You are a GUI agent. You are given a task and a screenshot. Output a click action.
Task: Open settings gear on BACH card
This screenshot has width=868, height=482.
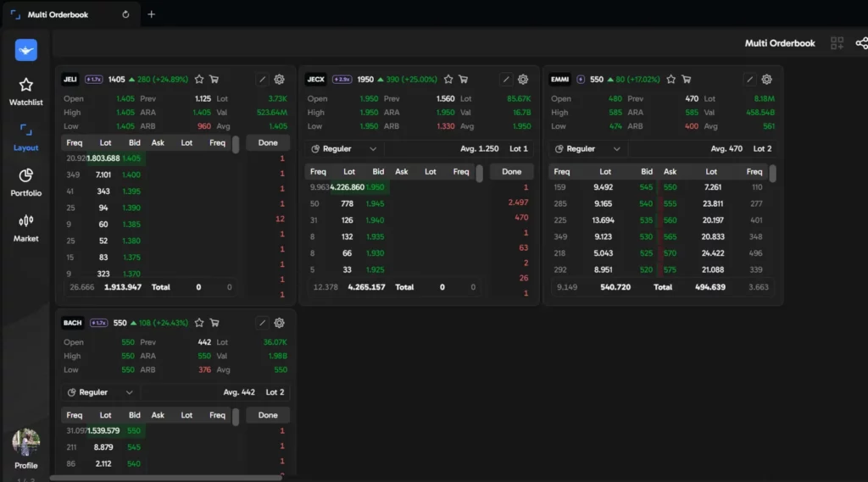click(x=280, y=323)
